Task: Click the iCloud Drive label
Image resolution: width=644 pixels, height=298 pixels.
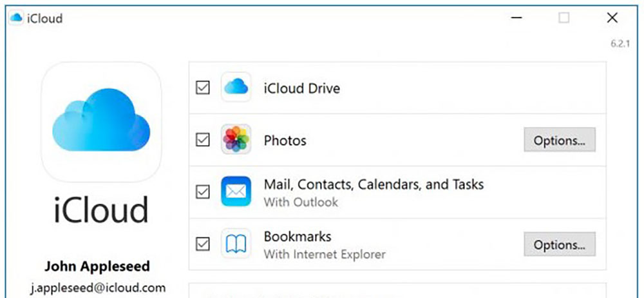Action: [302, 88]
